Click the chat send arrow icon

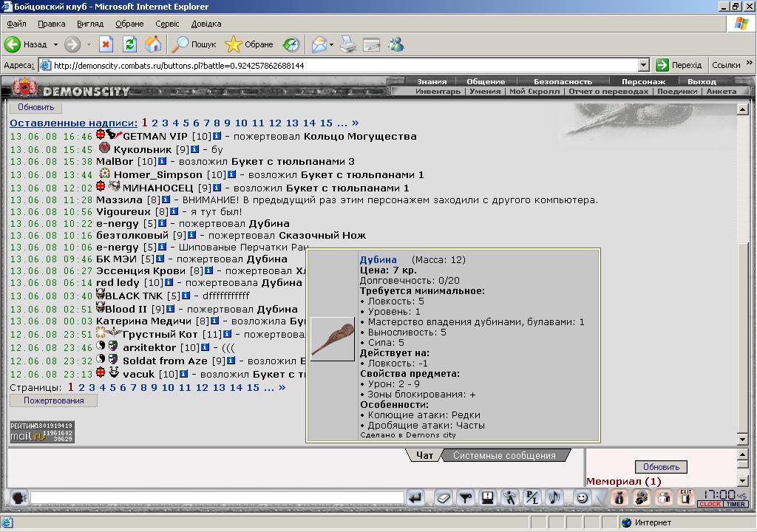415,498
